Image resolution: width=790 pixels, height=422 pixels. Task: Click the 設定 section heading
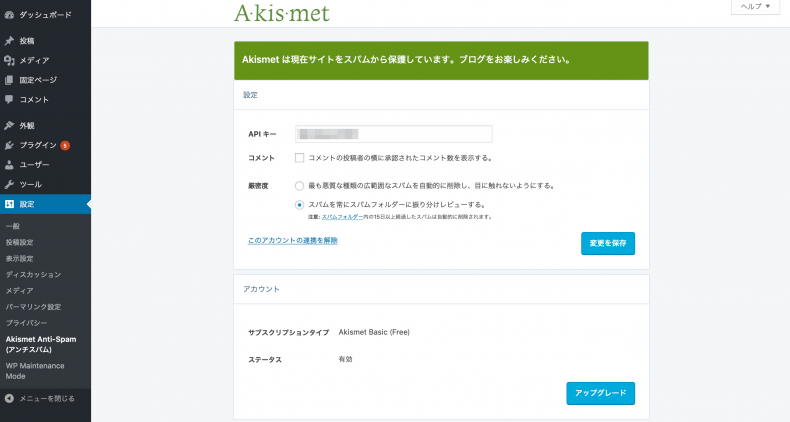[250, 95]
